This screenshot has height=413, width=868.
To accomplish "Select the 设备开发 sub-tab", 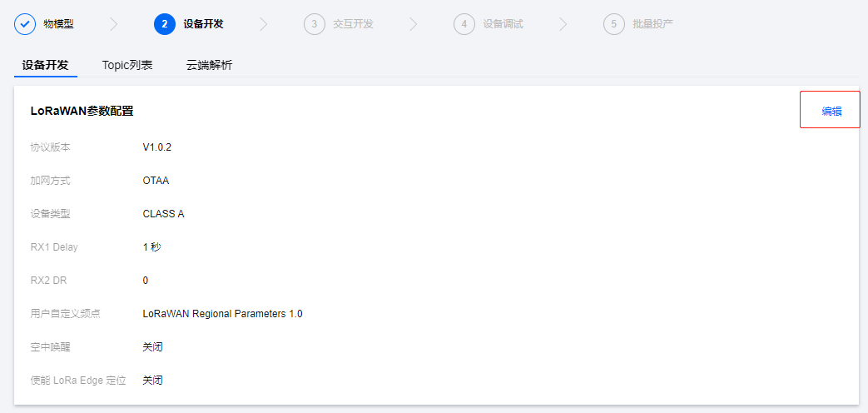I will [x=46, y=65].
